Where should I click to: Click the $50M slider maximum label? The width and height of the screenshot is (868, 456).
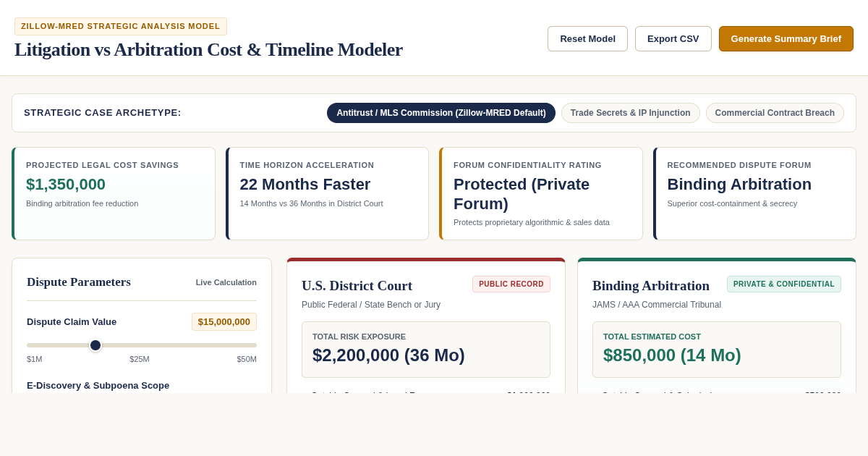[x=247, y=359]
